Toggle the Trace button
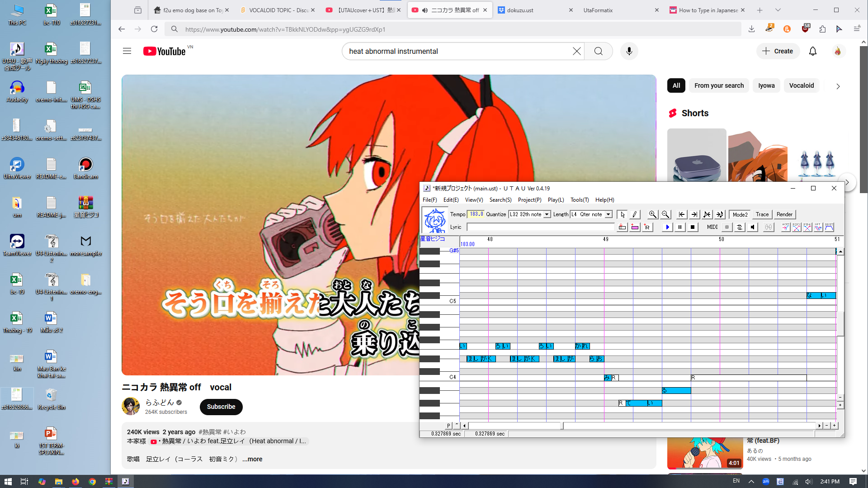868x488 pixels. point(762,214)
